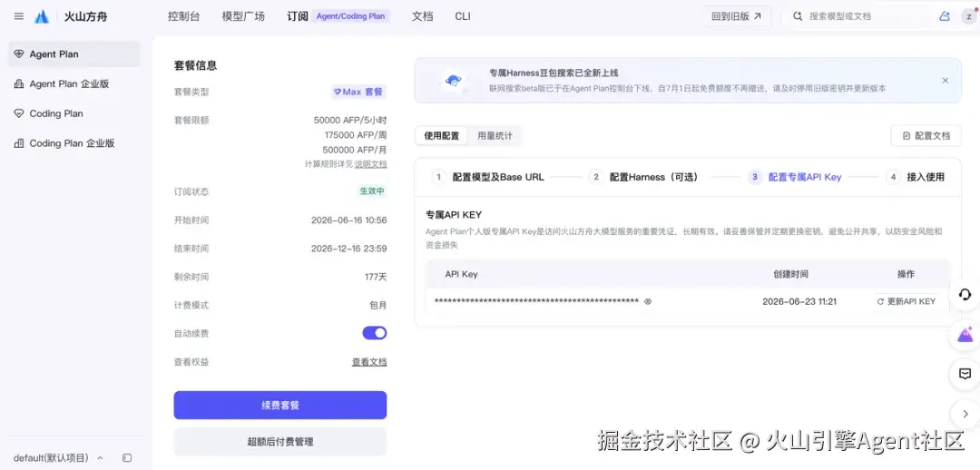Screen dimensions: 980x470
Task: Open the 说明文档 link
Action: [370, 163]
